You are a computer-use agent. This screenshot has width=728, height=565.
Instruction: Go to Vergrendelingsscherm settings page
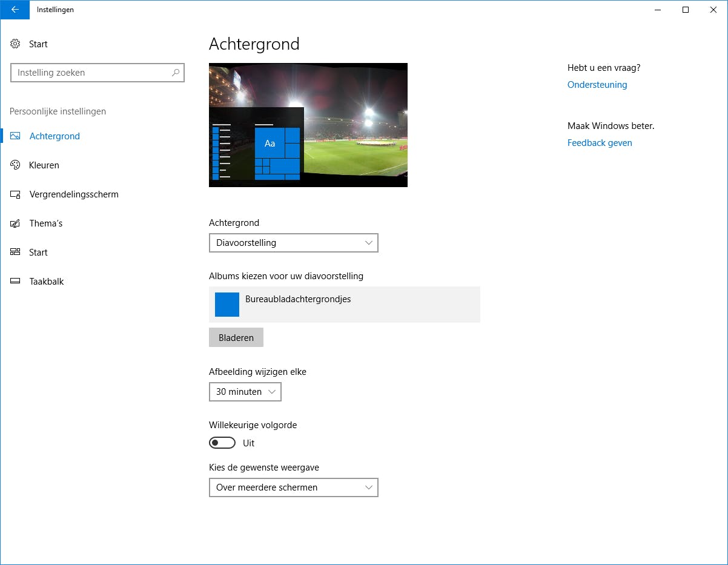(73, 194)
